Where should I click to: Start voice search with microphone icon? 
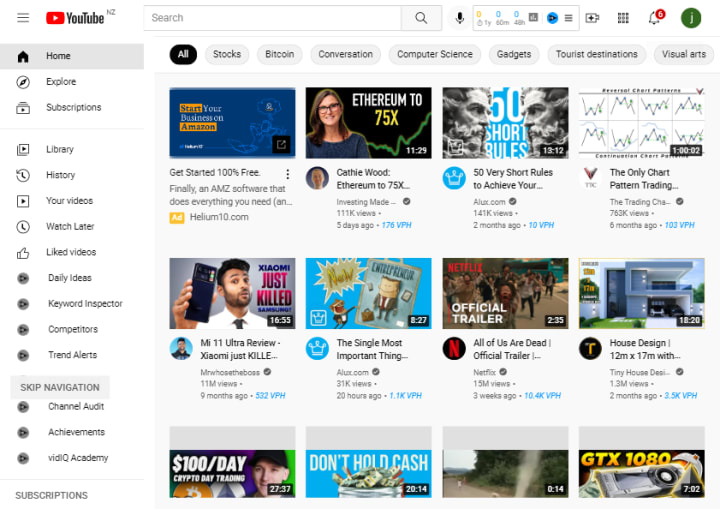click(459, 18)
